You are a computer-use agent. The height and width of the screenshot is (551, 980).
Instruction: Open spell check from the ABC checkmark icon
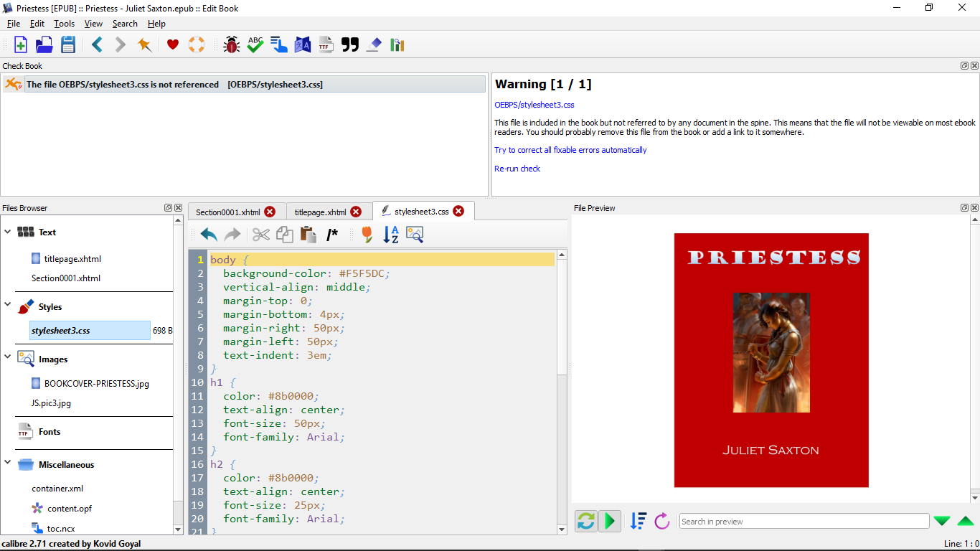click(255, 44)
